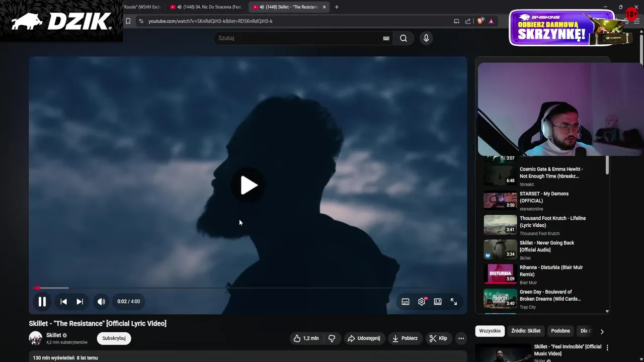Open the on-screen keyboard icon in search
The height and width of the screenshot is (362, 644).
(x=386, y=38)
